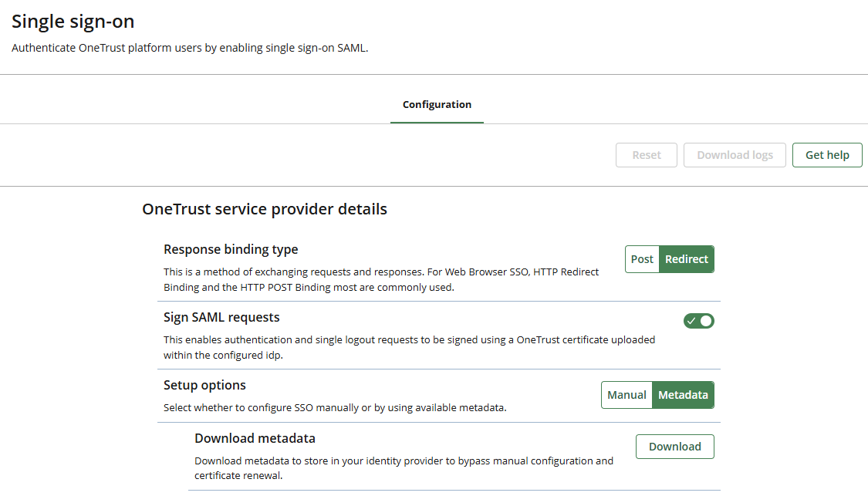Viewport: 868px width, 496px height.
Task: Click the SAML authentication subtitle text
Action: click(190, 48)
